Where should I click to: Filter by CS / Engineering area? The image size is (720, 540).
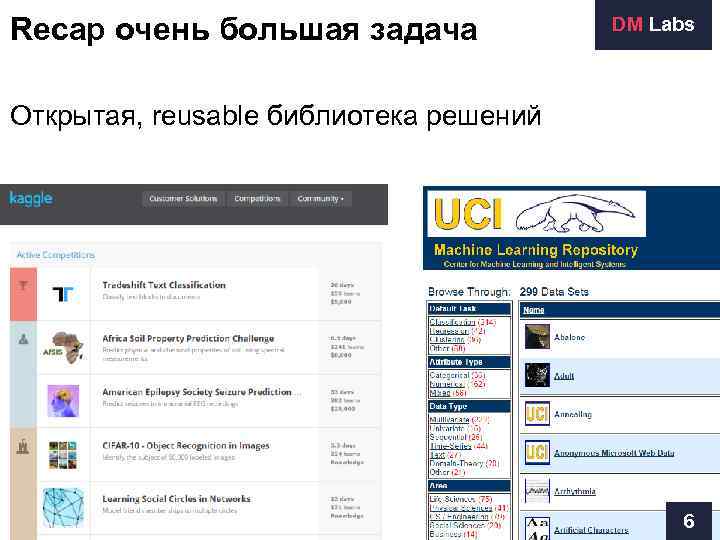(x=459, y=516)
